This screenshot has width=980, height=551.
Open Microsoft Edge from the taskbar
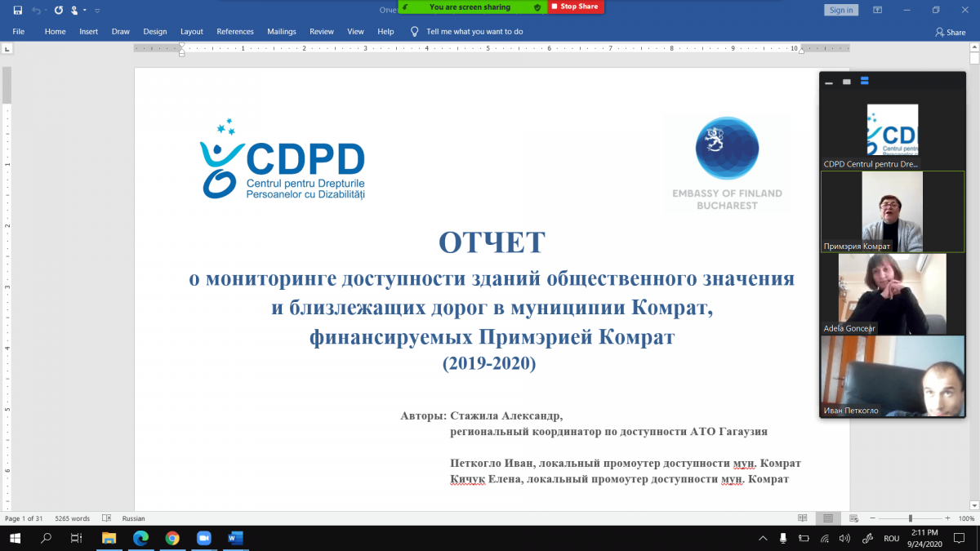(x=140, y=538)
